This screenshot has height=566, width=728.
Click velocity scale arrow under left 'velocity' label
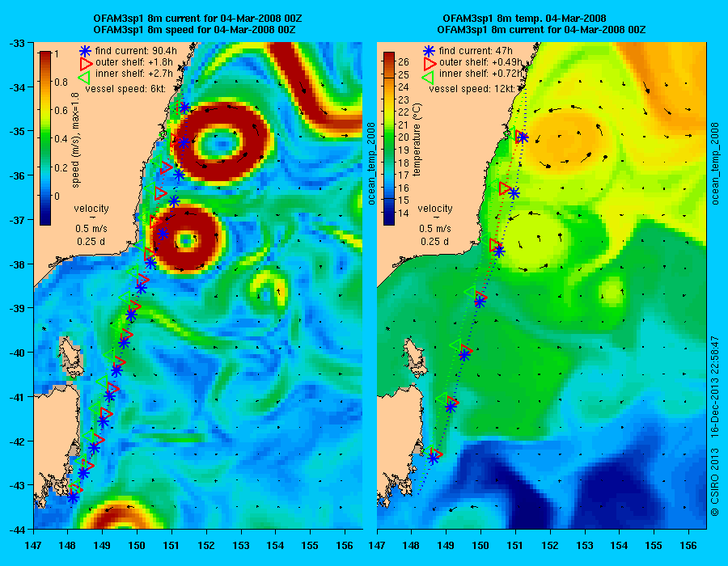pyautogui.click(x=91, y=218)
